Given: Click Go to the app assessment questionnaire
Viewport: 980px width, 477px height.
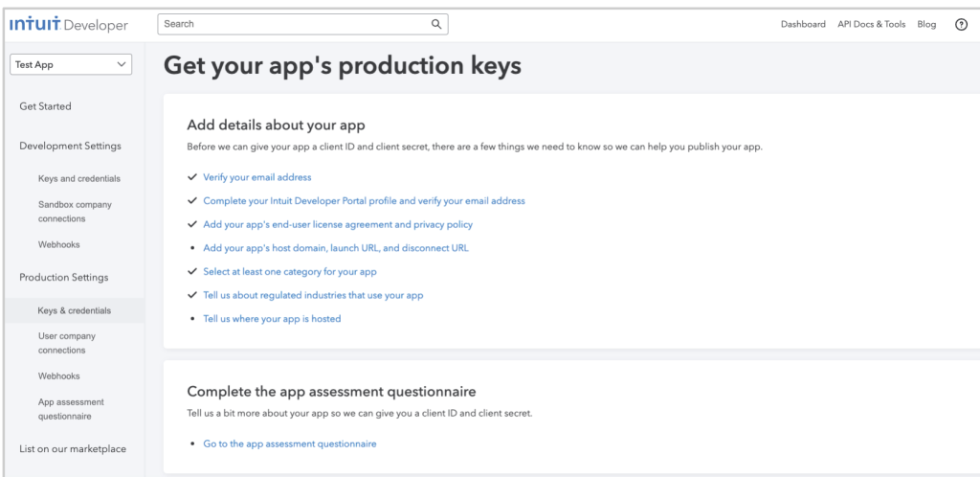Looking at the screenshot, I should pos(289,443).
